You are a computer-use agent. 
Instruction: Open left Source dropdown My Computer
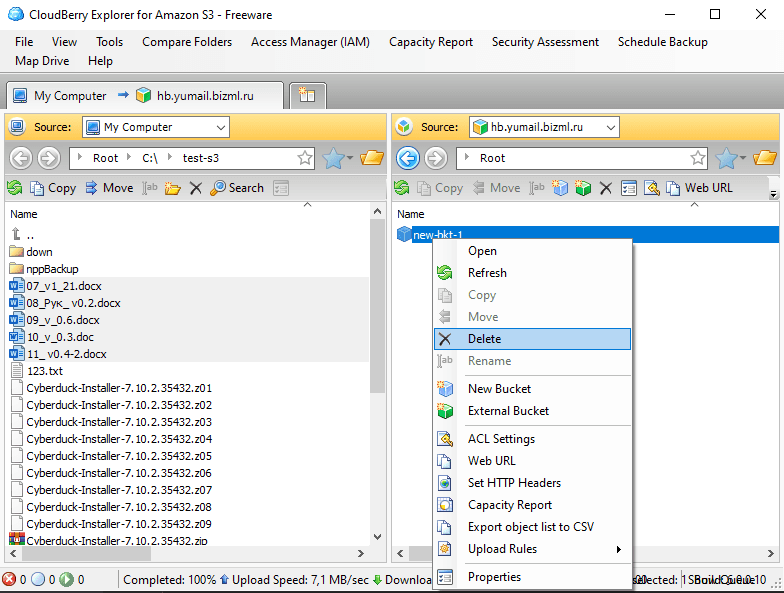[x=156, y=127]
